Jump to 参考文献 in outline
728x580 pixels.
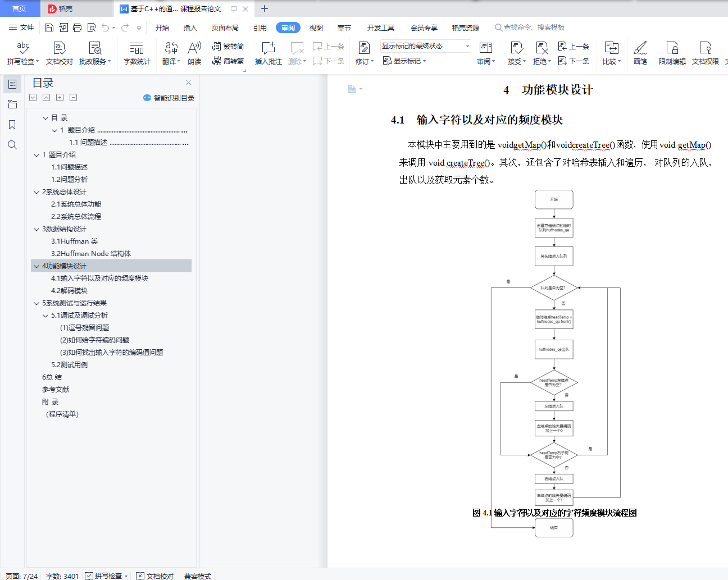coord(56,390)
